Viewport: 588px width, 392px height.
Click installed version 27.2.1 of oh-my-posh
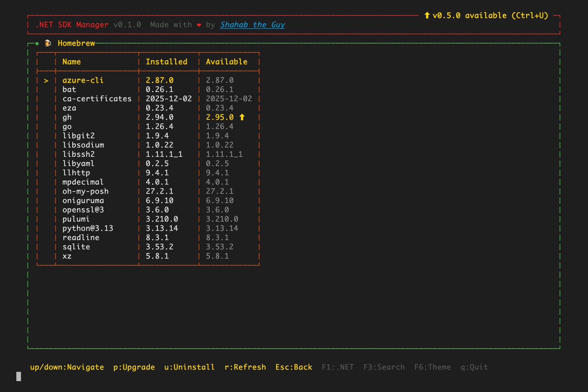pos(160,191)
